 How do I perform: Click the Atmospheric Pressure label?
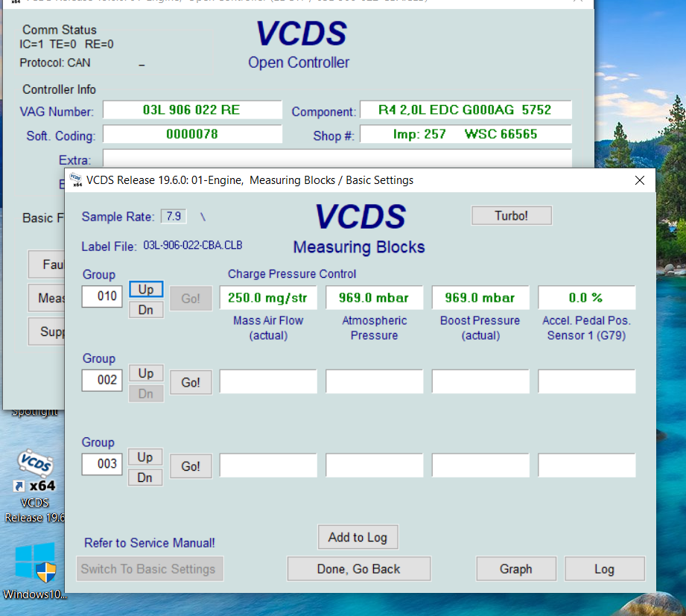tap(375, 328)
